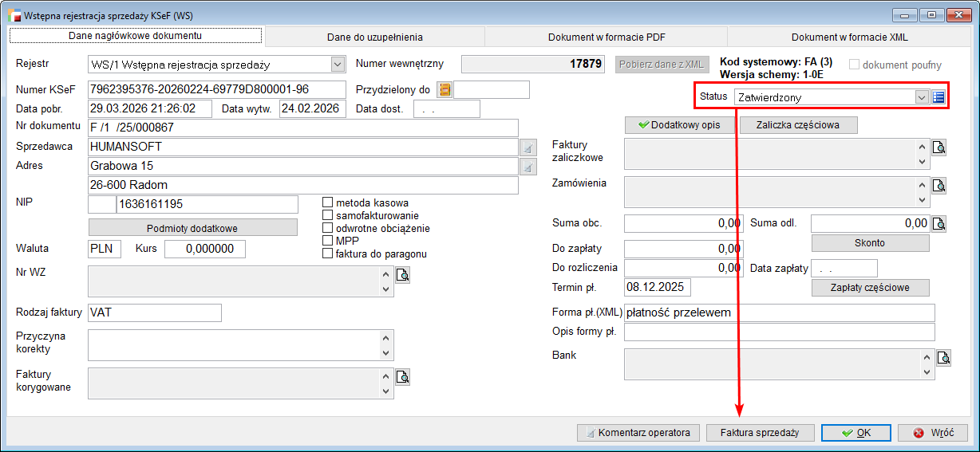Image resolution: width=980 pixels, height=452 pixels.
Task: Click the lookup icon next to Faktury zaliczkowe
Action: click(939, 147)
